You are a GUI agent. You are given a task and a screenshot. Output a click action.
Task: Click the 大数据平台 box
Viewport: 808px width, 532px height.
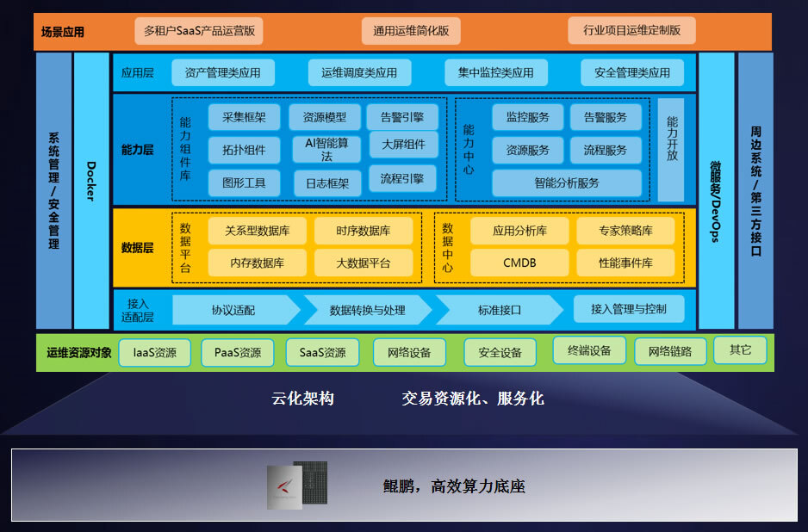point(364,263)
